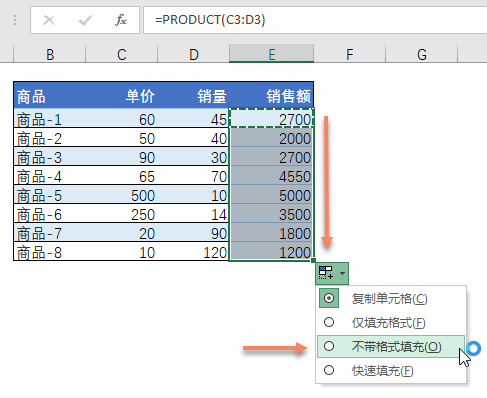Choose 不带格式填充(O) option
Image resolution: width=487 pixels, height=398 pixels.
[391, 346]
